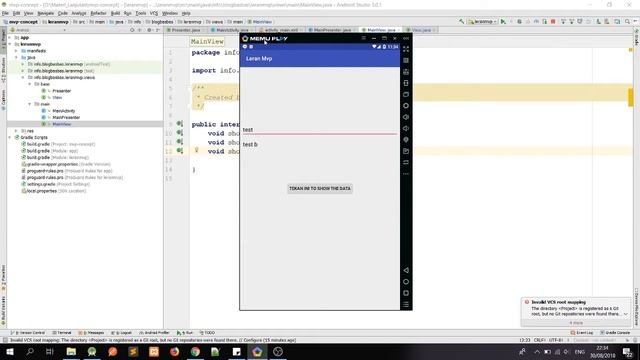Select Presenter in the project tree
Image resolution: width=640 pixels, height=360 pixels.
(x=61, y=91)
